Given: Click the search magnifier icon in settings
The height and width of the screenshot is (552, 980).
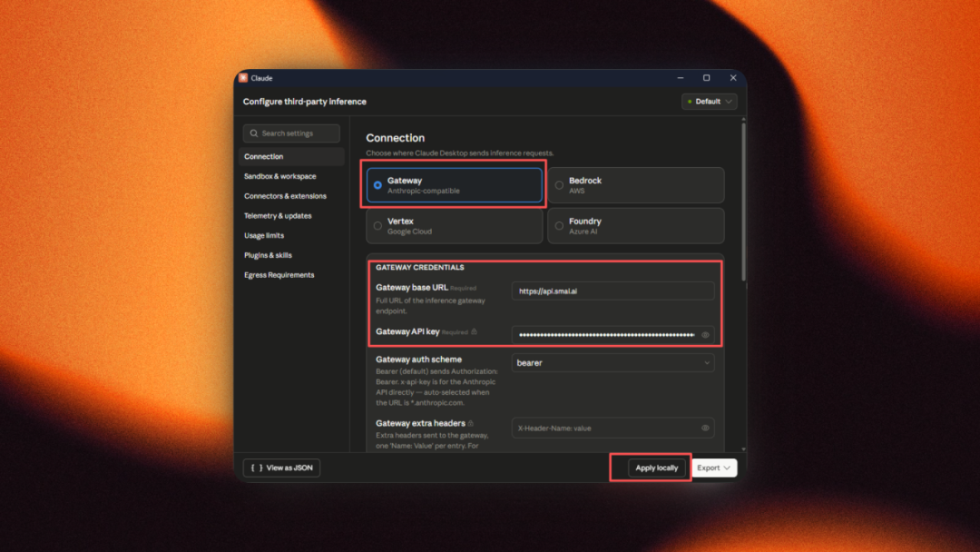Looking at the screenshot, I should click(x=254, y=133).
